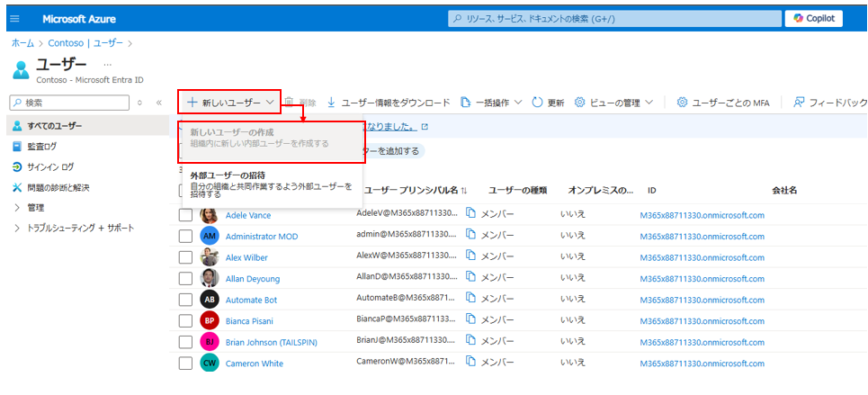Viewport: 868px width, 395px height.
Task: Click ユーザー情報をダウンロード download icon
Action: [x=332, y=103]
